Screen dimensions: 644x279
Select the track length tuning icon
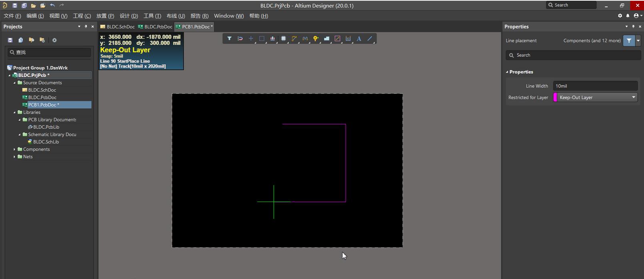point(305,38)
